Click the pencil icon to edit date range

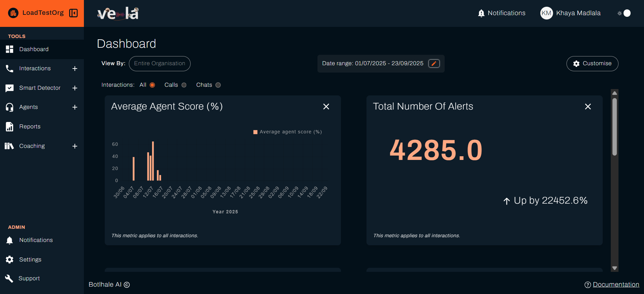(434, 64)
